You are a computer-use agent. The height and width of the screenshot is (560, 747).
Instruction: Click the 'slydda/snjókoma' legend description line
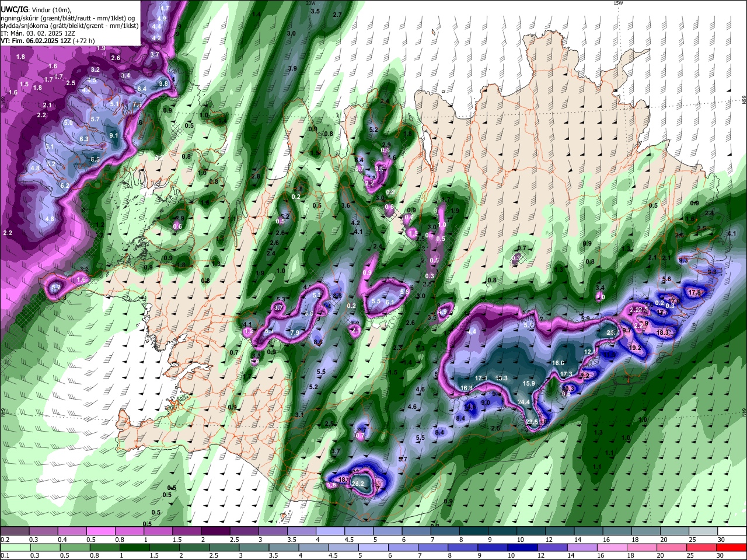[x=69, y=26]
